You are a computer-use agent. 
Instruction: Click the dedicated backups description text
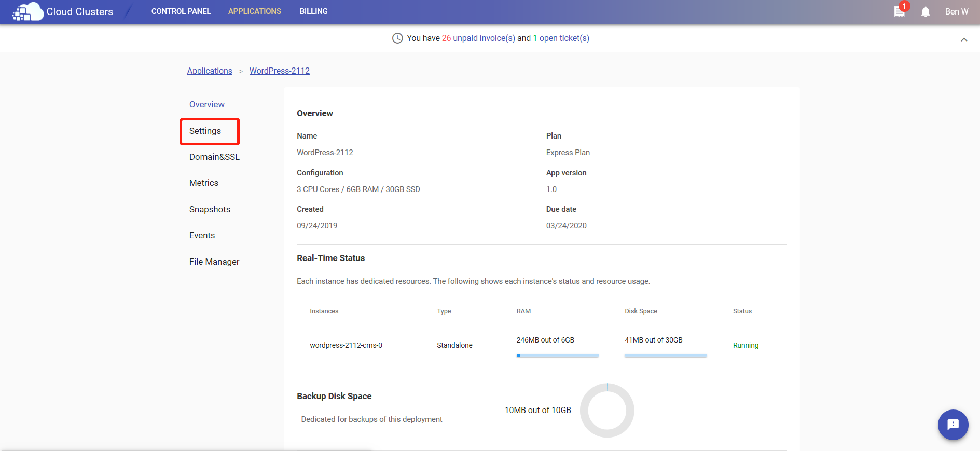pos(371,419)
